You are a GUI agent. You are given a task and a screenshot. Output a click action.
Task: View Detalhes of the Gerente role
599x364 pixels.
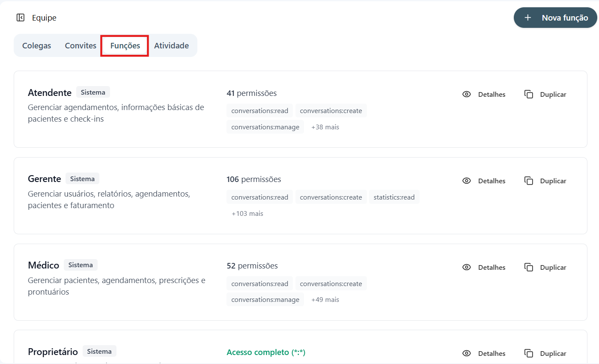point(484,181)
